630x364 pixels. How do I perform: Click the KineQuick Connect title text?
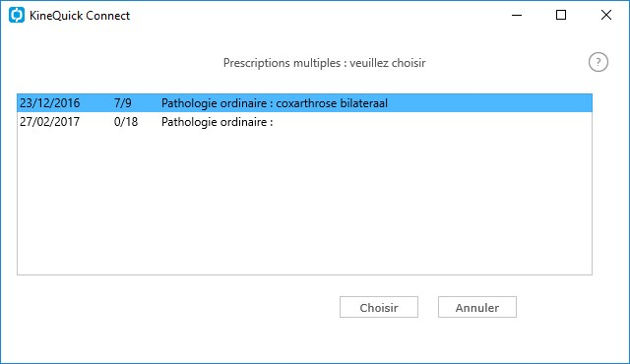80,16
